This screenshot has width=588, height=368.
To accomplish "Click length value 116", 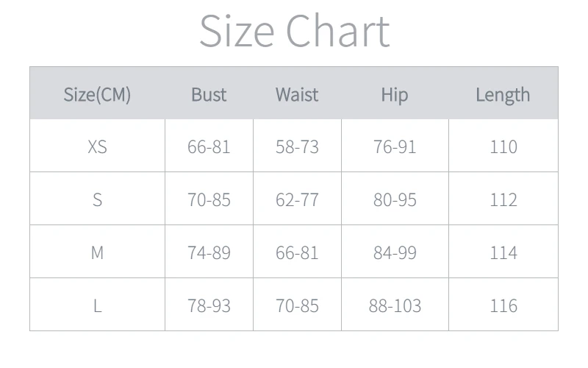I will pyautogui.click(x=503, y=305).
